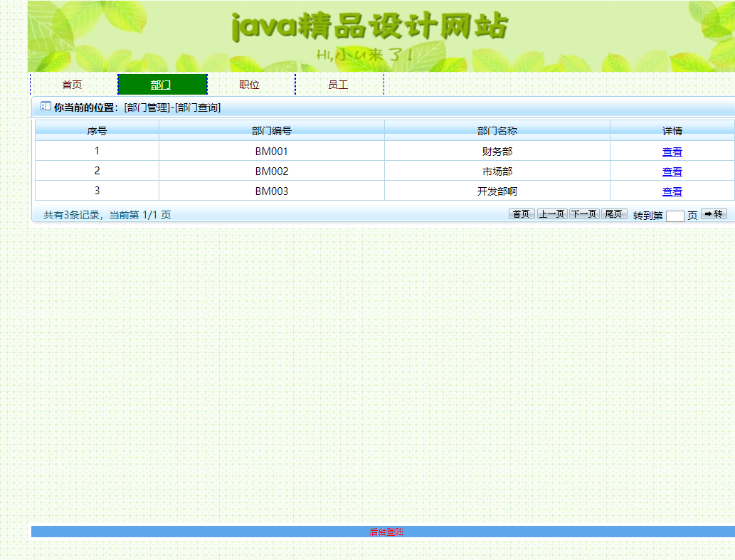Go to previous page with 上一页
The width and height of the screenshot is (735, 560).
[552, 214]
